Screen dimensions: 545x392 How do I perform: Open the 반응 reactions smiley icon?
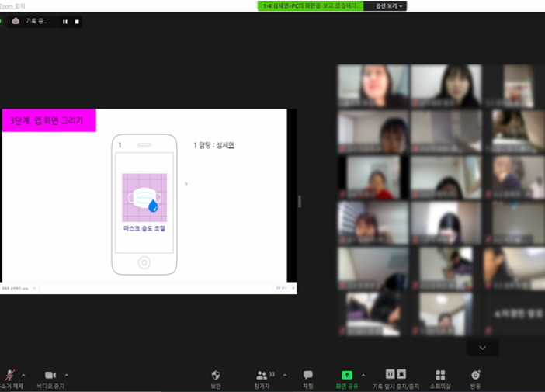pos(475,375)
